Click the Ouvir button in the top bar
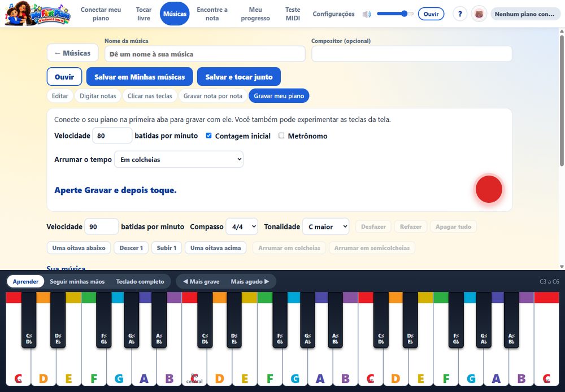Screen dimensions: 565x392 pyautogui.click(x=431, y=14)
